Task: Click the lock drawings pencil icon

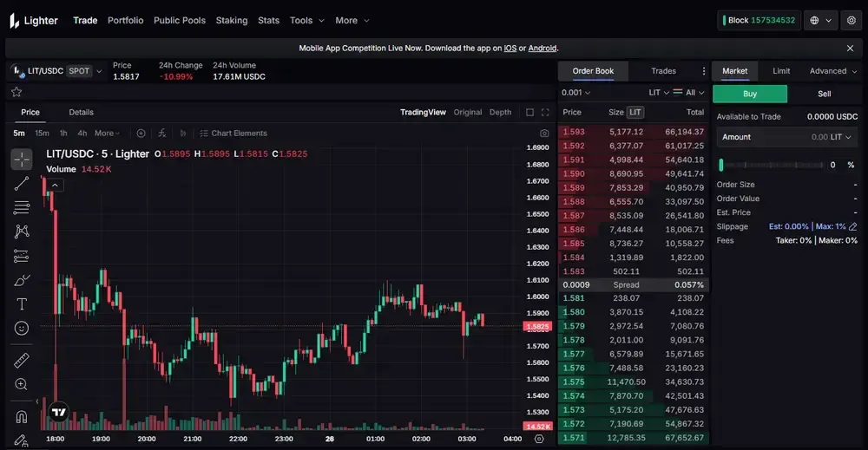Action: point(22,440)
